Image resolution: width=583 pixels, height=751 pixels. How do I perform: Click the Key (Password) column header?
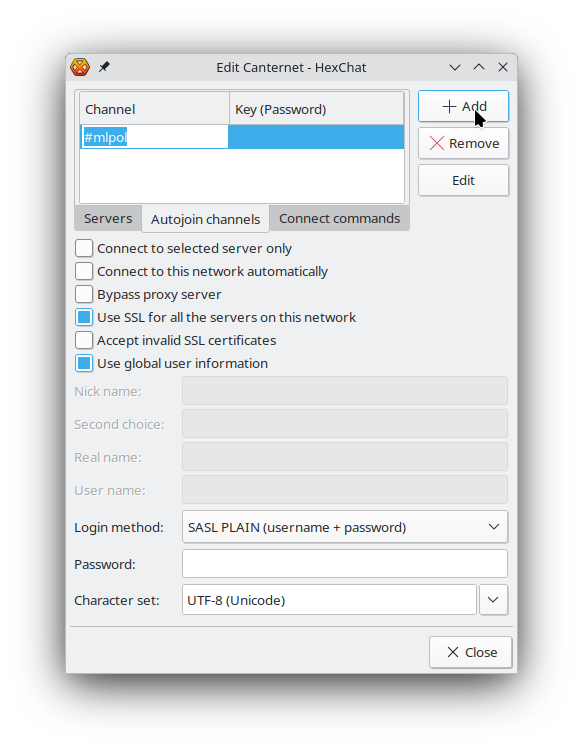pos(317,109)
